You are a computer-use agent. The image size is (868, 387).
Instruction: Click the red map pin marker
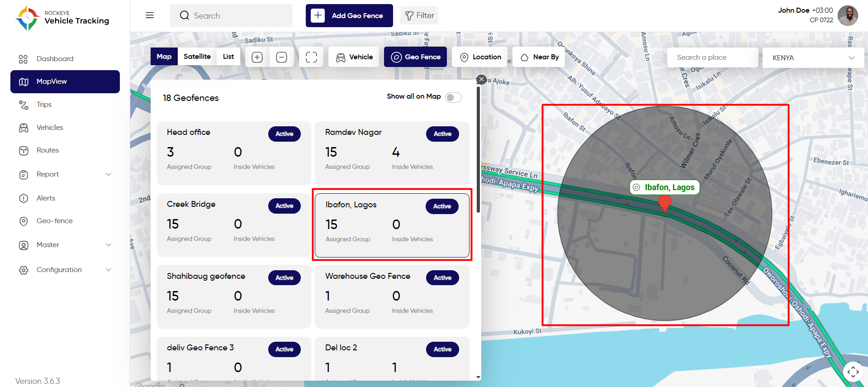coord(664,203)
